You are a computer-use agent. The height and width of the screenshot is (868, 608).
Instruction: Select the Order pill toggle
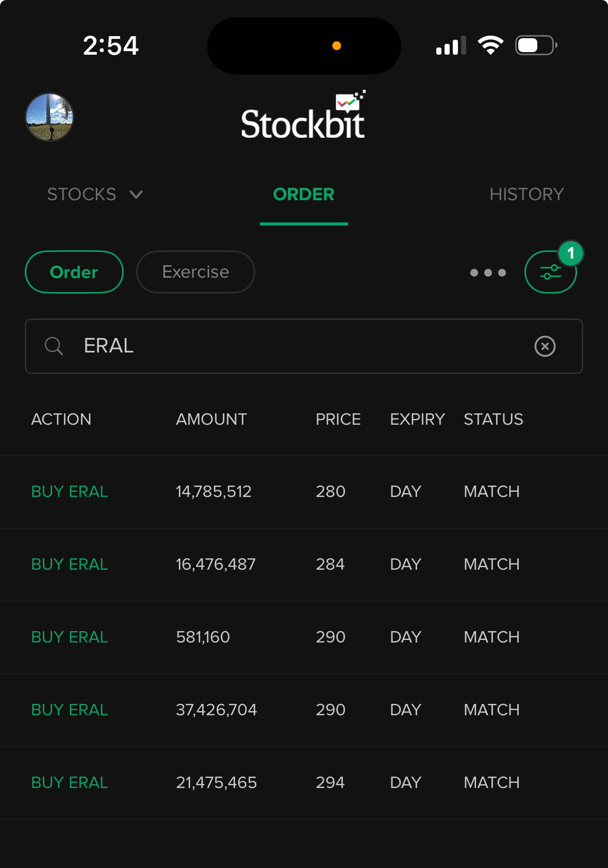(x=74, y=272)
